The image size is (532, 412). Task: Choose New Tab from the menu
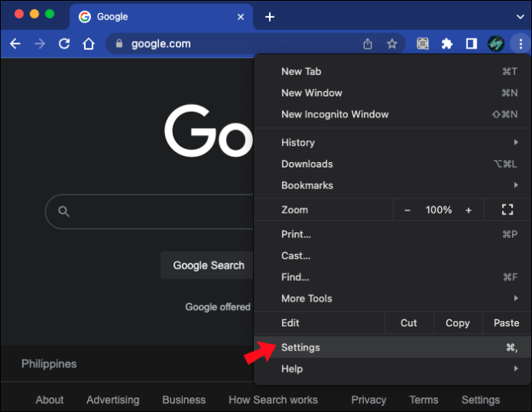(392, 71)
